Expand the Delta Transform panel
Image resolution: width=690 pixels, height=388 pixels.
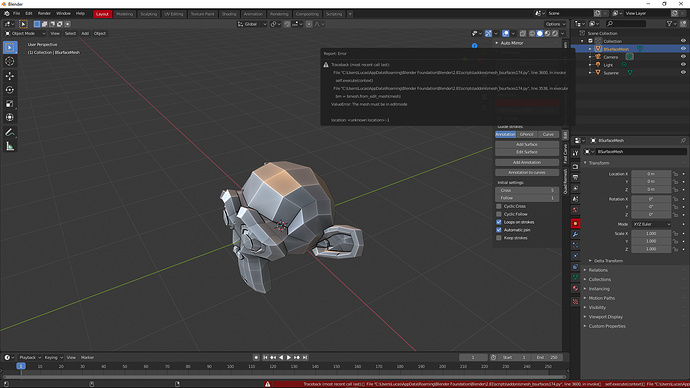pyautogui.click(x=608, y=261)
